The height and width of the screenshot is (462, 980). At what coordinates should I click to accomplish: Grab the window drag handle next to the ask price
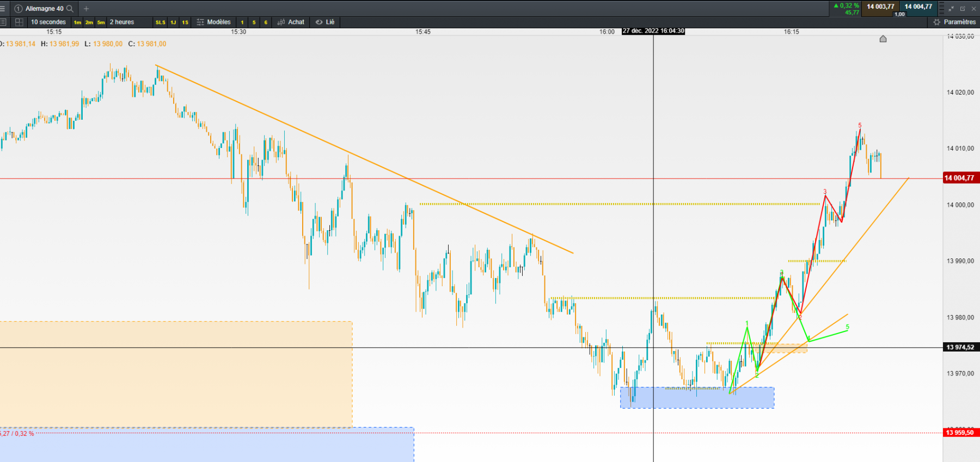942,9
